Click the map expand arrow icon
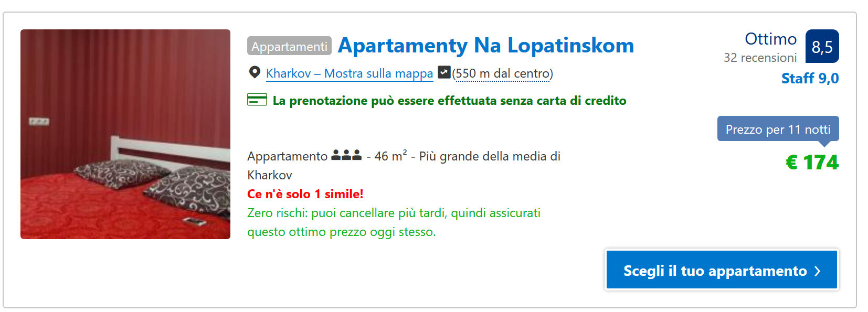Image resolution: width=868 pixels, height=312 pixels. pyautogui.click(x=444, y=72)
